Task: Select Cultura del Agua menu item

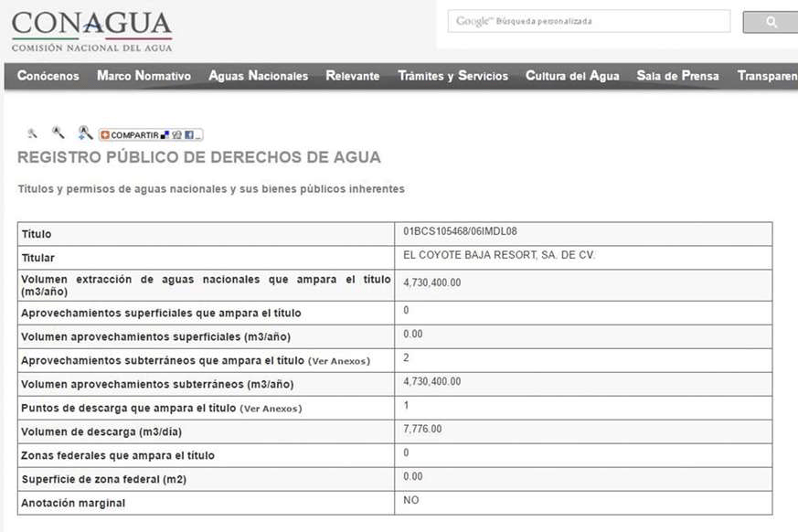Action: point(572,77)
